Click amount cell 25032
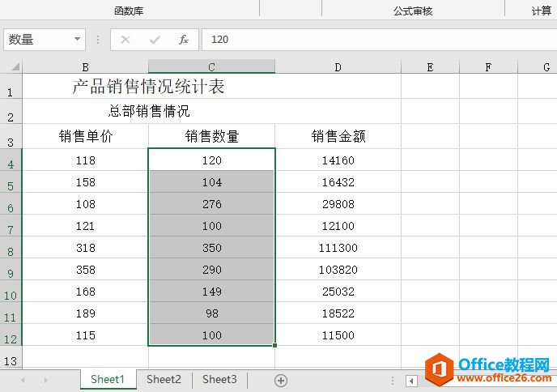 [x=338, y=291]
